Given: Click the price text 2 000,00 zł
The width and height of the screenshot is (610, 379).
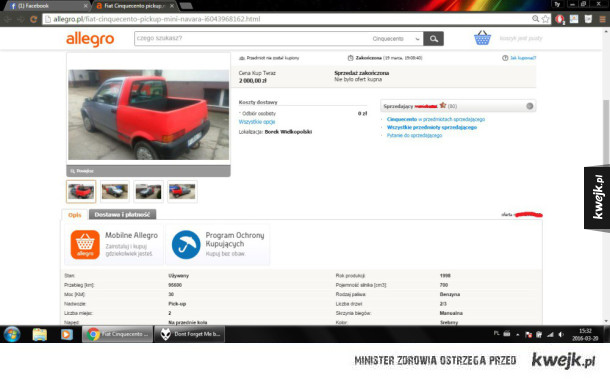Looking at the screenshot, I should (252, 81).
